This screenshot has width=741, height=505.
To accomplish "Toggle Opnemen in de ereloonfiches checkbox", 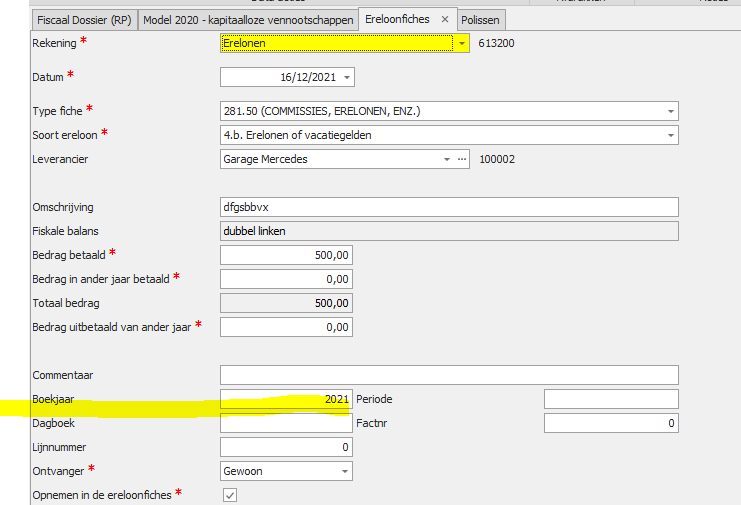I will pyautogui.click(x=230, y=494).
